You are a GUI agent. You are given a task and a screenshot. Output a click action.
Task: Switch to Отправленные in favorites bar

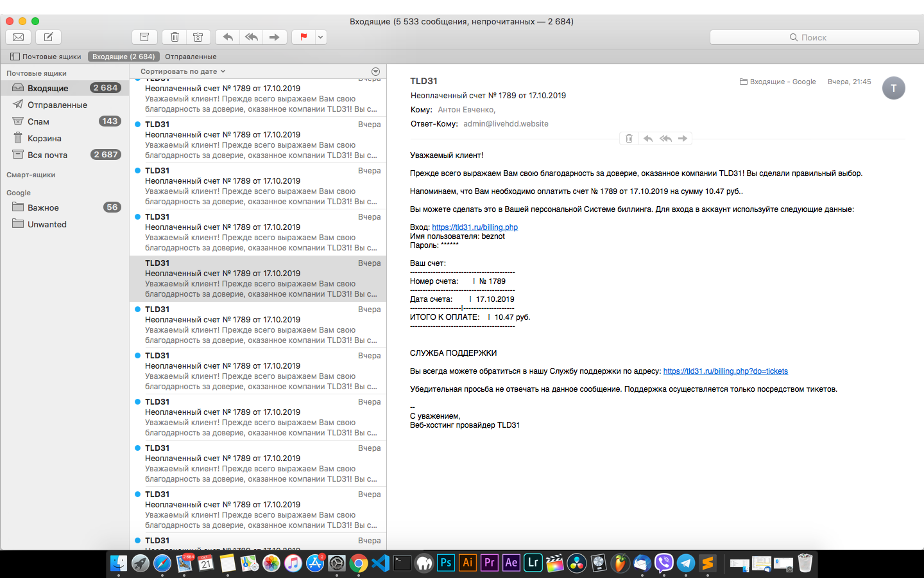click(x=191, y=57)
